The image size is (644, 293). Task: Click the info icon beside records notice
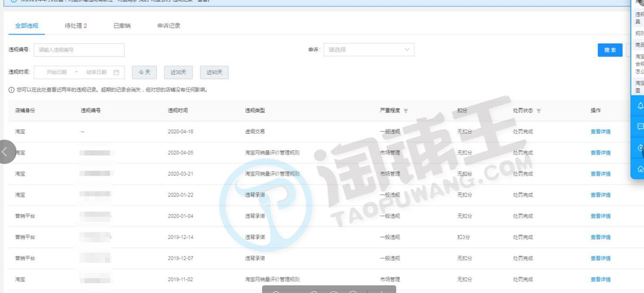(12, 90)
